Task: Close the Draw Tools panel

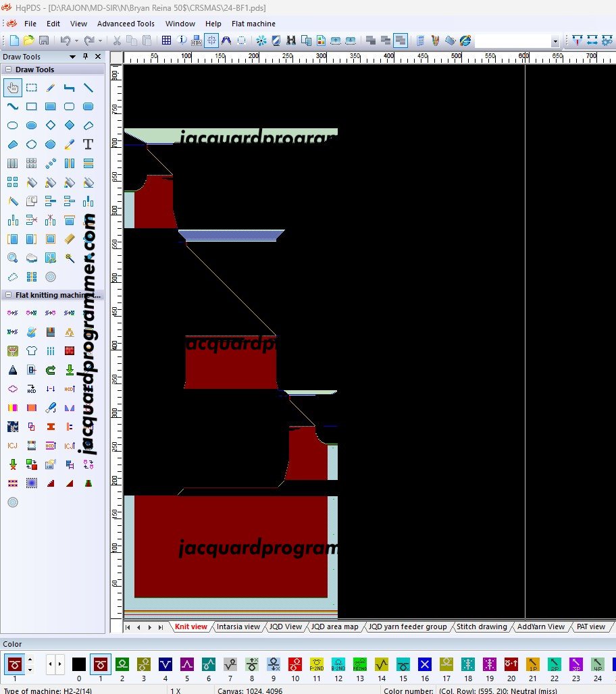Action: click(x=98, y=57)
